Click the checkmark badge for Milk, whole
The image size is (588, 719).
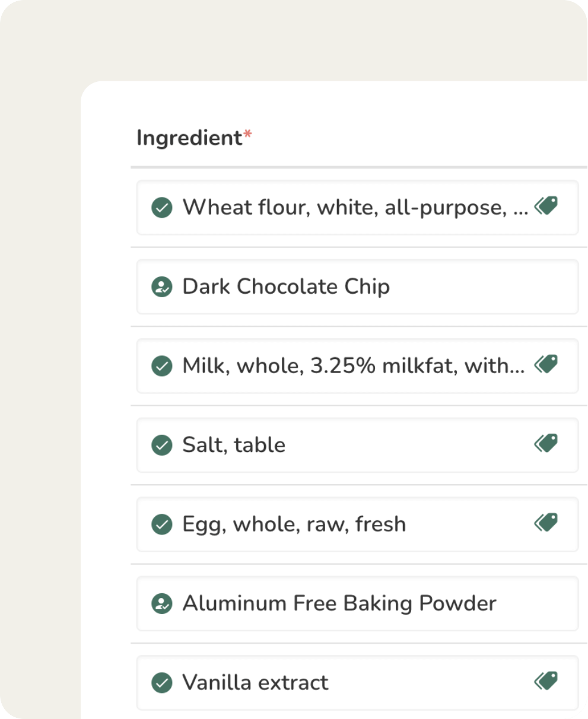pyautogui.click(x=161, y=366)
